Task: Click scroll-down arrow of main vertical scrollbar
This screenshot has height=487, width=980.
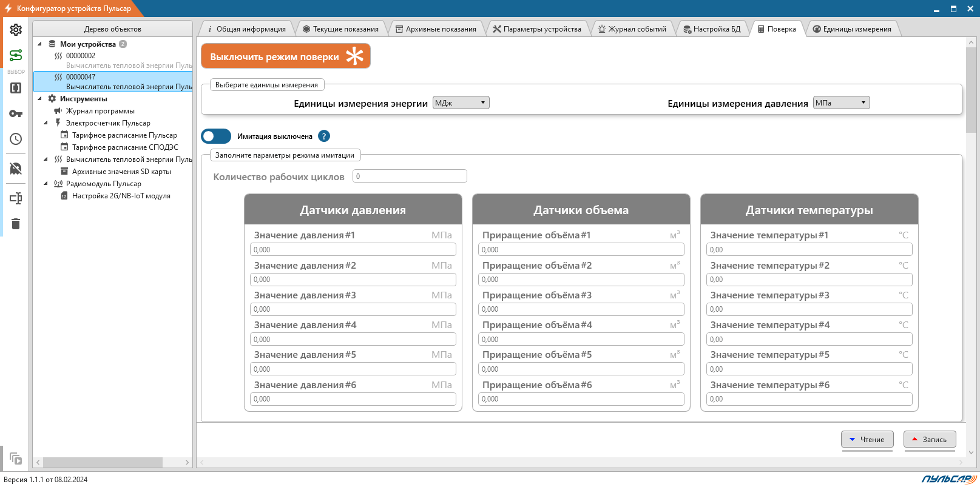Action: (971, 452)
